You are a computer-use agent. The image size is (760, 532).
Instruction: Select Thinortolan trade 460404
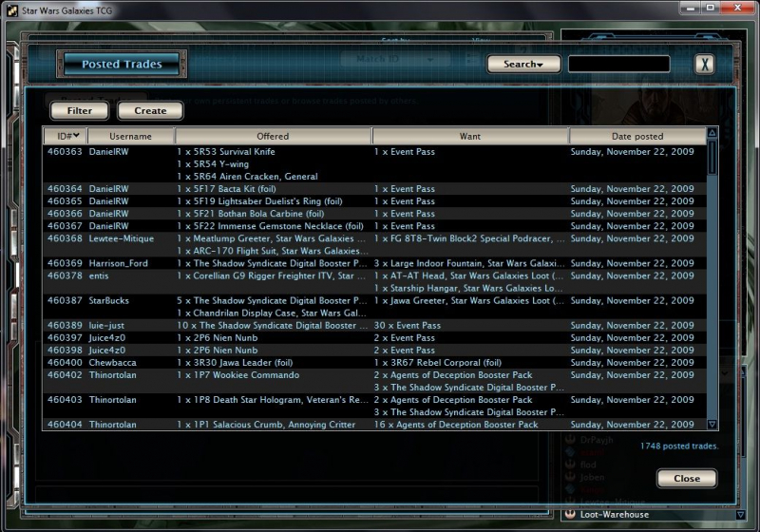(x=374, y=424)
